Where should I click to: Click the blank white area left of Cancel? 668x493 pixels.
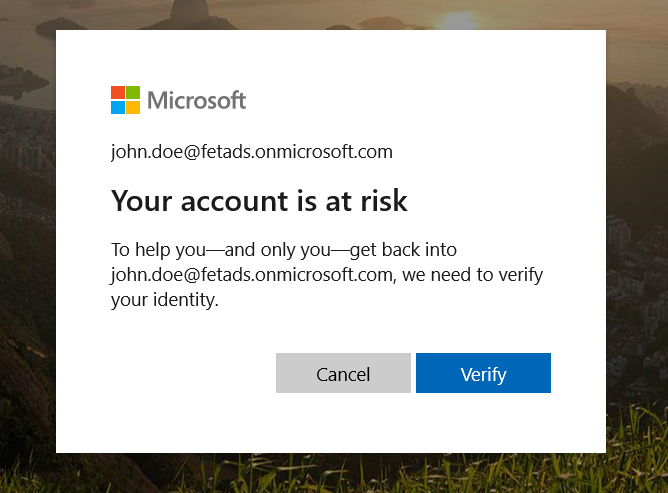coord(180,373)
